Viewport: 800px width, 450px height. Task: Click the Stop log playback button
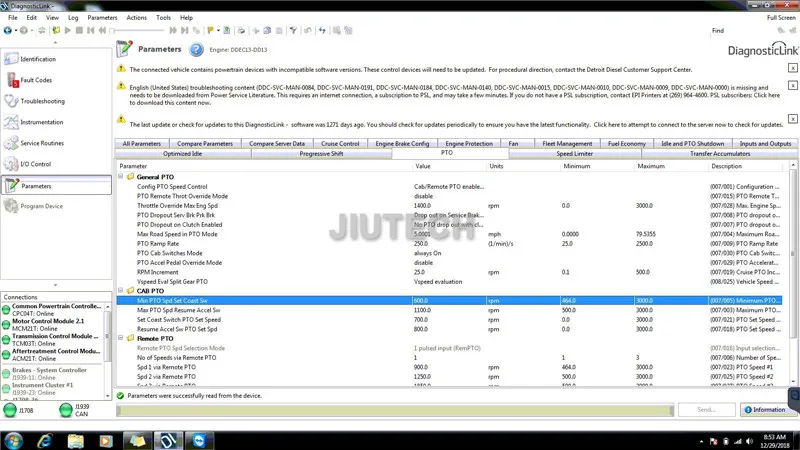tap(79, 31)
